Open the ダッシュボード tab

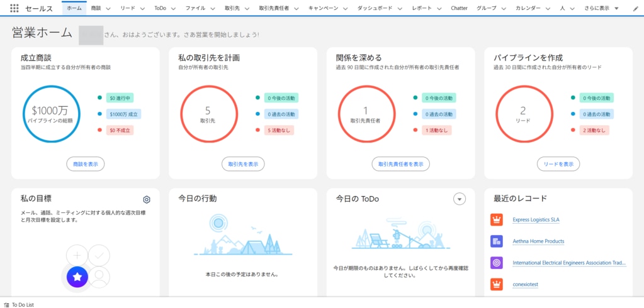[375, 8]
